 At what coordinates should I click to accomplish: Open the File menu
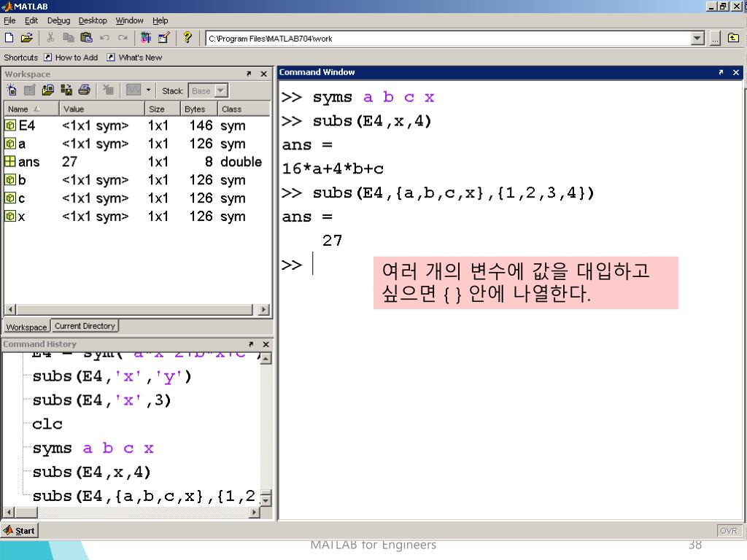[x=9, y=20]
